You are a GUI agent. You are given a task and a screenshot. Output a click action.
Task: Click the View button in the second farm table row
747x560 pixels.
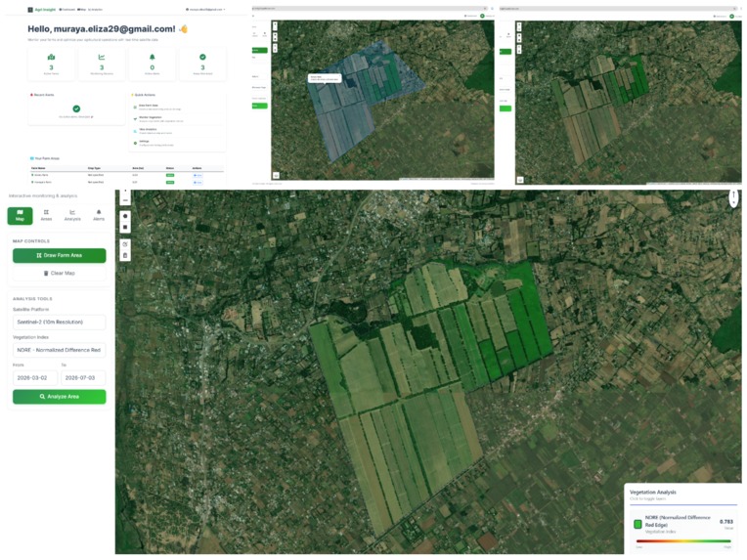[x=198, y=183]
